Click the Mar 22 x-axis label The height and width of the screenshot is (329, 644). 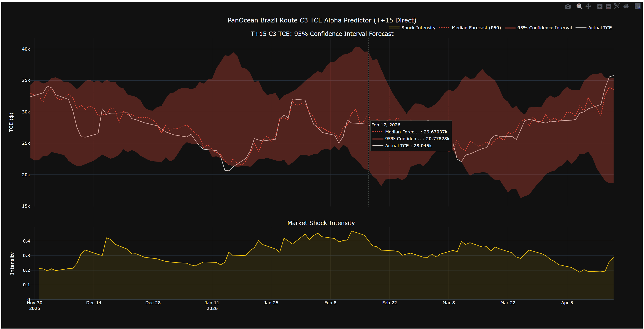click(508, 303)
